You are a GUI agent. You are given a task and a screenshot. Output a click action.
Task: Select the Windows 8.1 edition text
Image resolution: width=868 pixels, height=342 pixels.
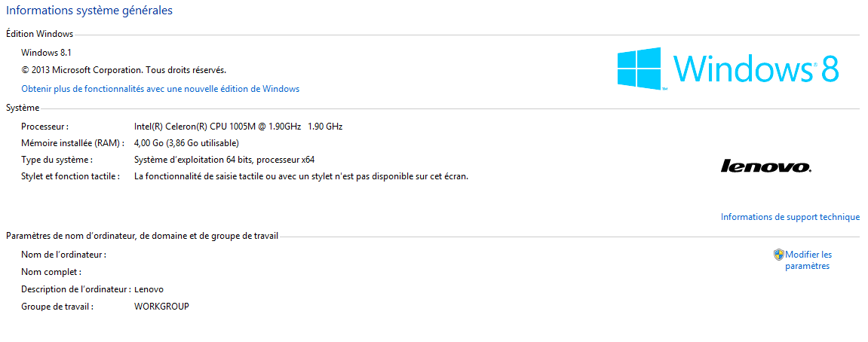pyautogui.click(x=46, y=53)
